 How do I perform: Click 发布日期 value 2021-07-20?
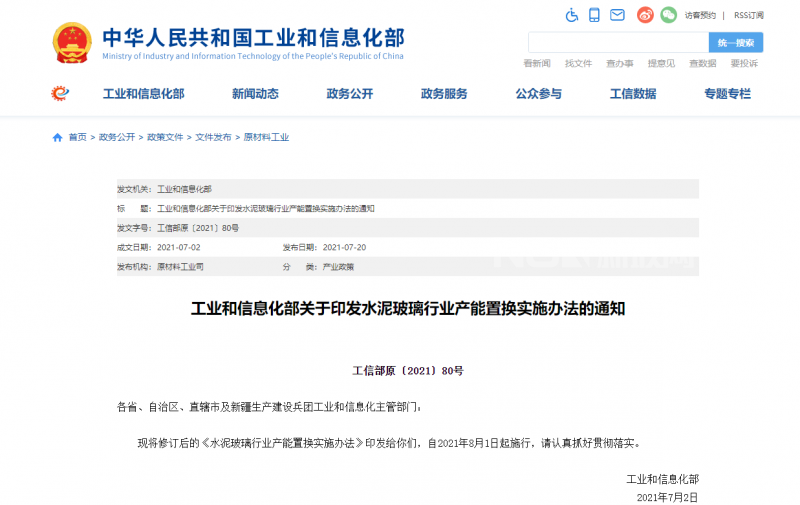(344, 247)
